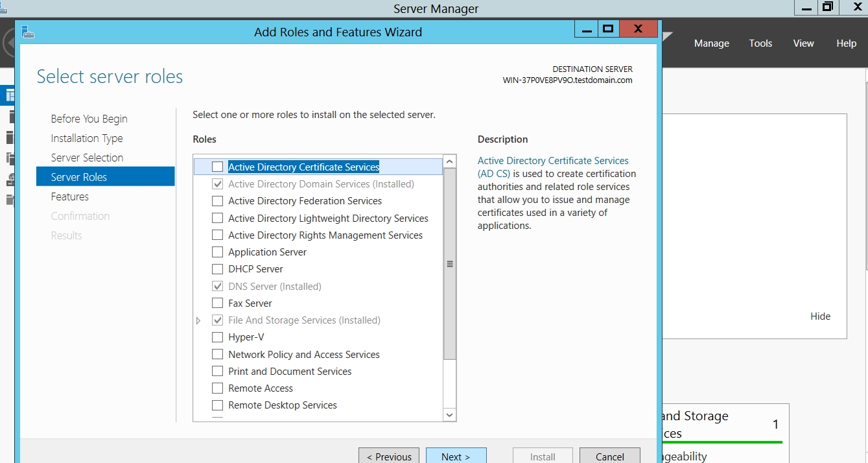
Task: Click the Server Manager back navigation arrow
Action: pos(8,43)
